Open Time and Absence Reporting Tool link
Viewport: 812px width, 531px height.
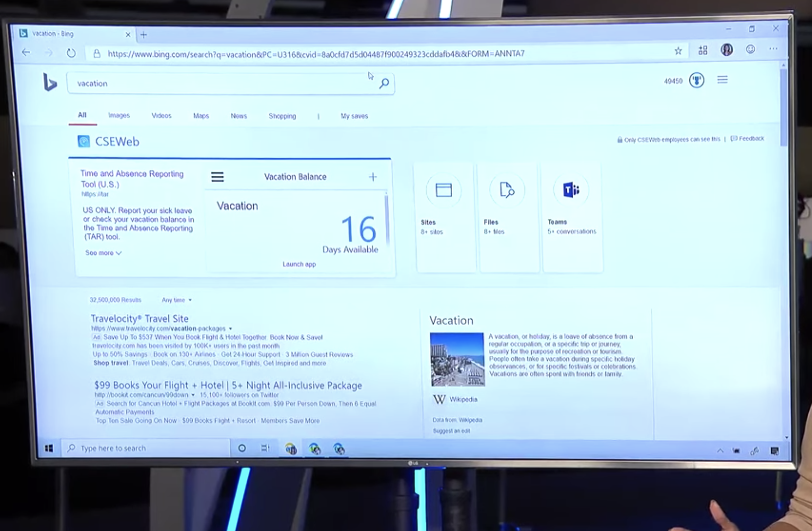[x=132, y=179]
